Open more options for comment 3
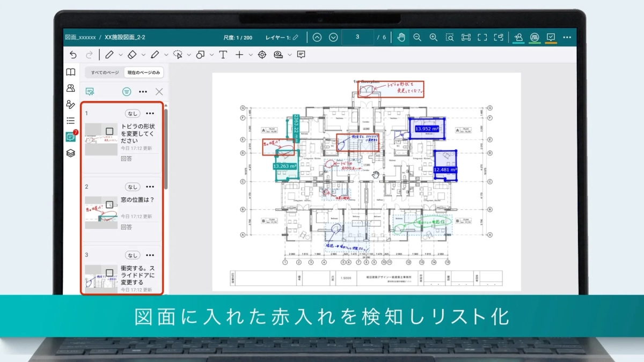644x362 pixels. point(150,255)
